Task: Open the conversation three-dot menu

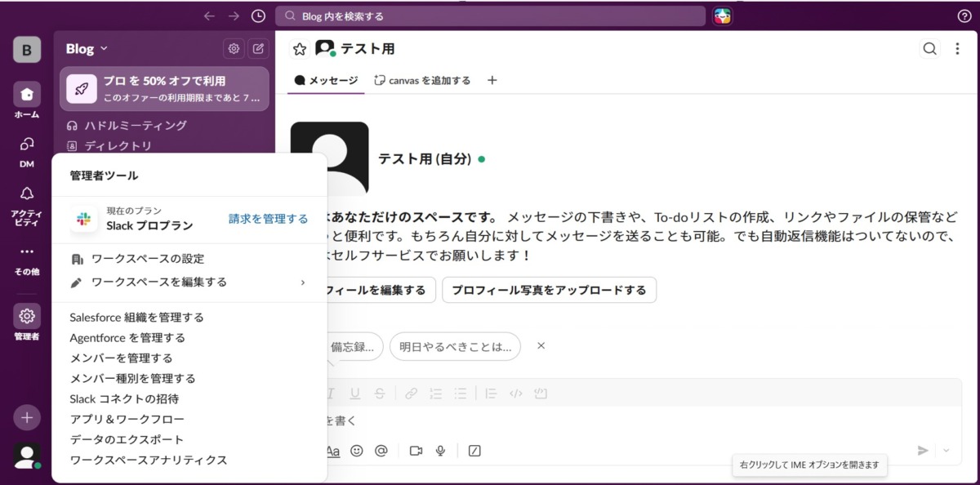Action: [957, 49]
